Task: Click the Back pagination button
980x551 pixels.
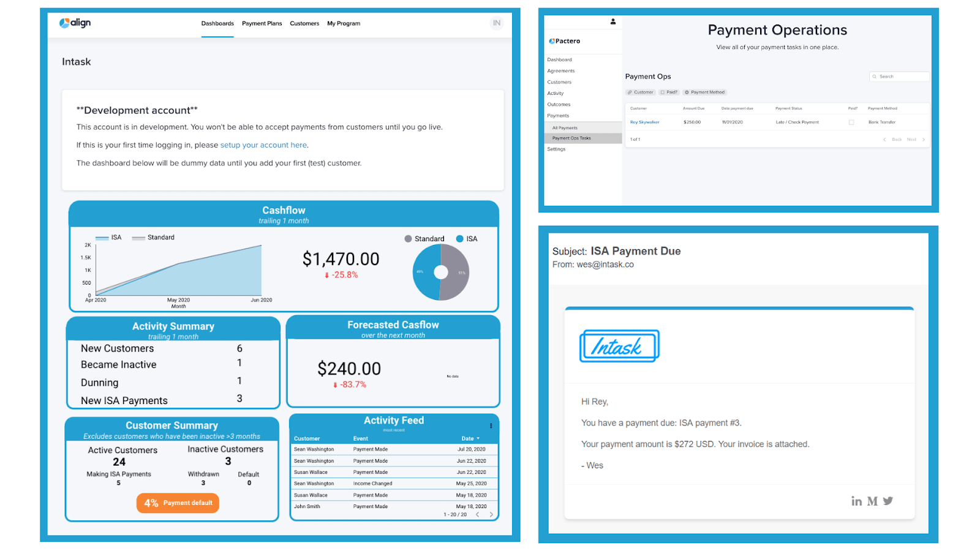Action: [897, 140]
